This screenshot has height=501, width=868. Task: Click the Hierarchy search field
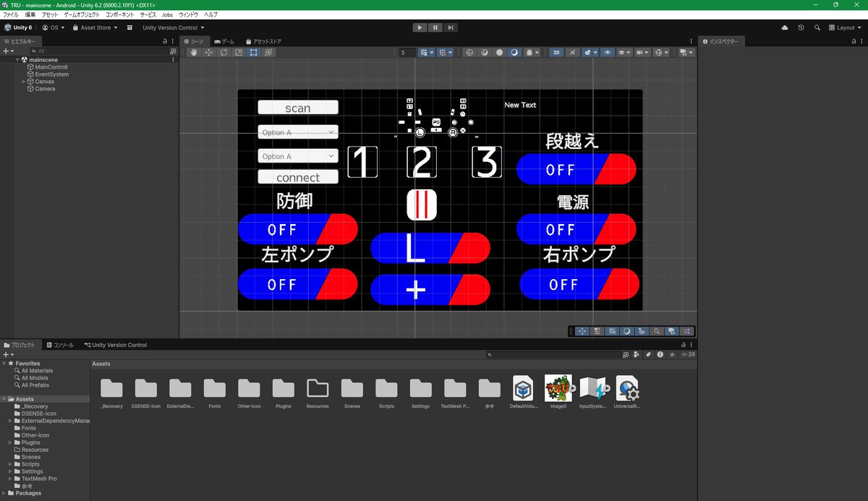98,51
